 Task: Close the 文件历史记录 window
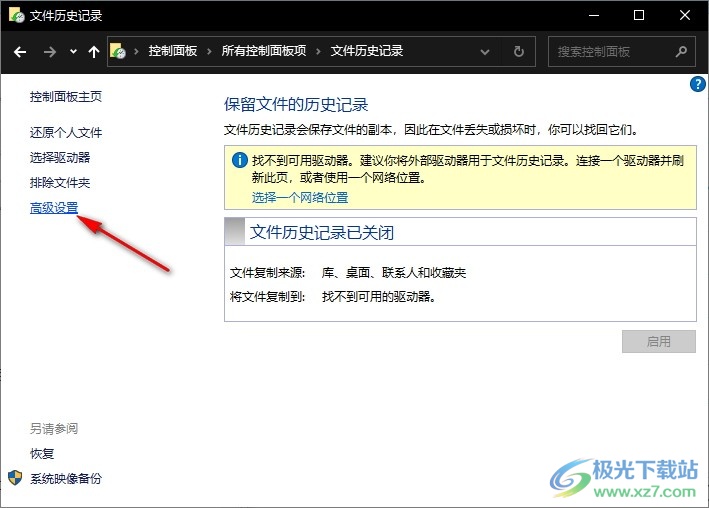pos(685,15)
